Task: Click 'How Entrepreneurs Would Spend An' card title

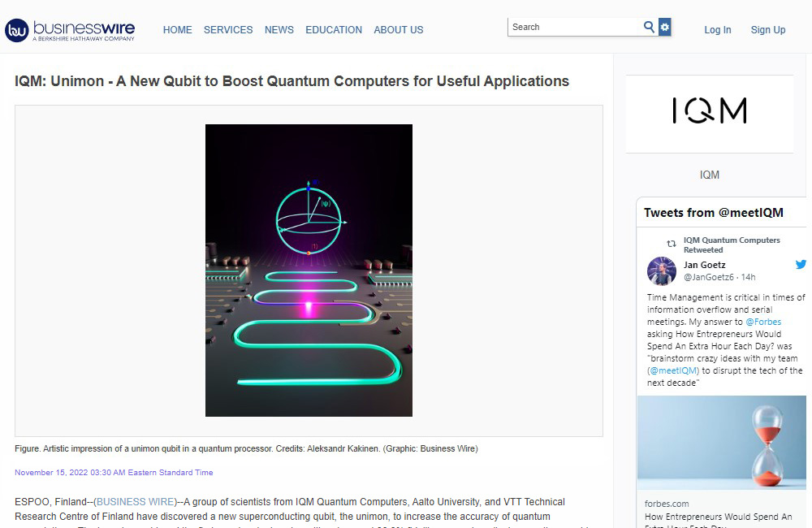Action: pyautogui.click(x=719, y=517)
